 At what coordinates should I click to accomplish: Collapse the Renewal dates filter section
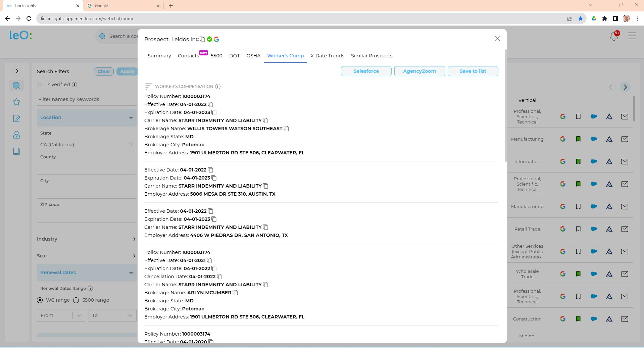pyautogui.click(x=87, y=272)
